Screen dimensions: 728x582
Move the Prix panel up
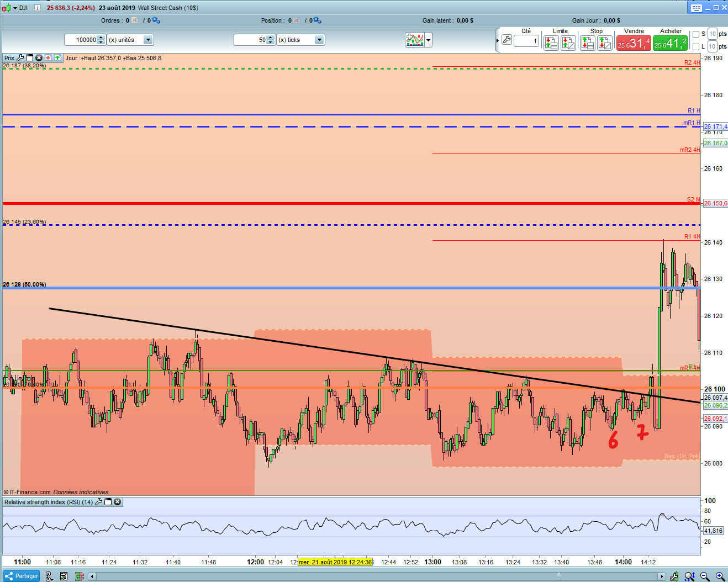(57, 57)
